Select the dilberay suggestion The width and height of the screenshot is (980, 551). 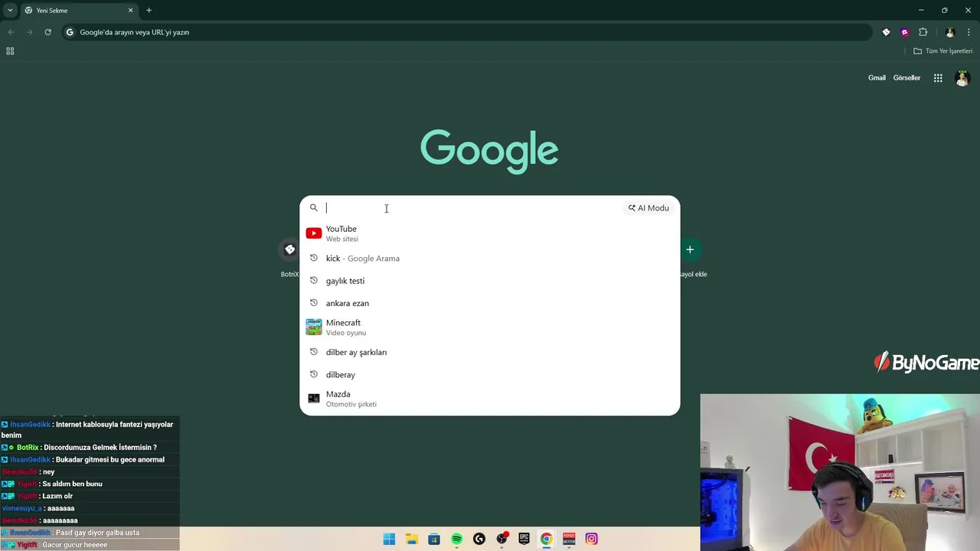(x=490, y=375)
